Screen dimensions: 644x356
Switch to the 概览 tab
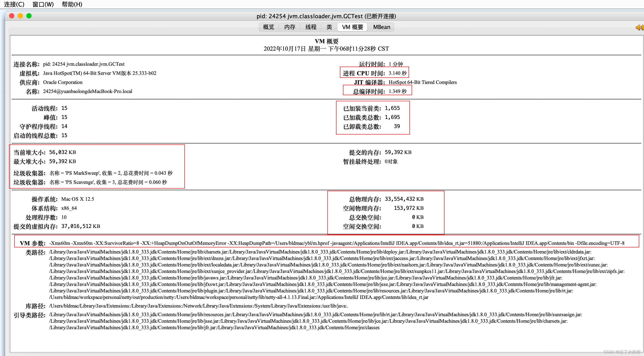coord(268,27)
